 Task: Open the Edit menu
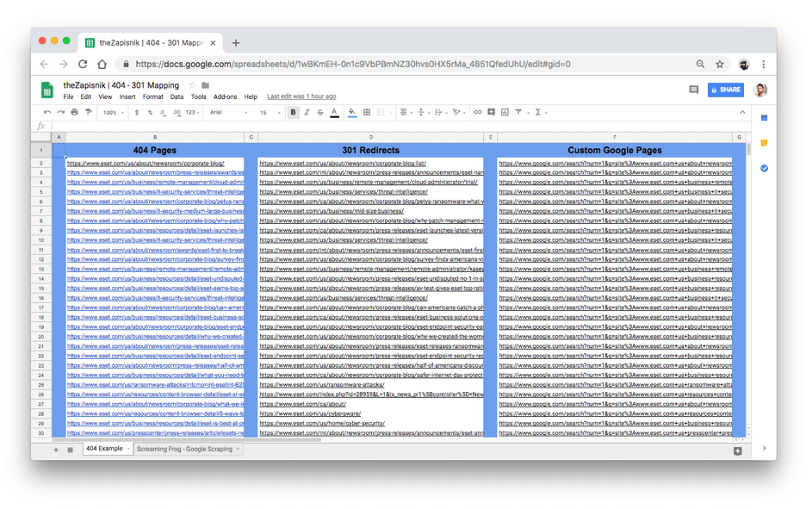[x=86, y=96]
